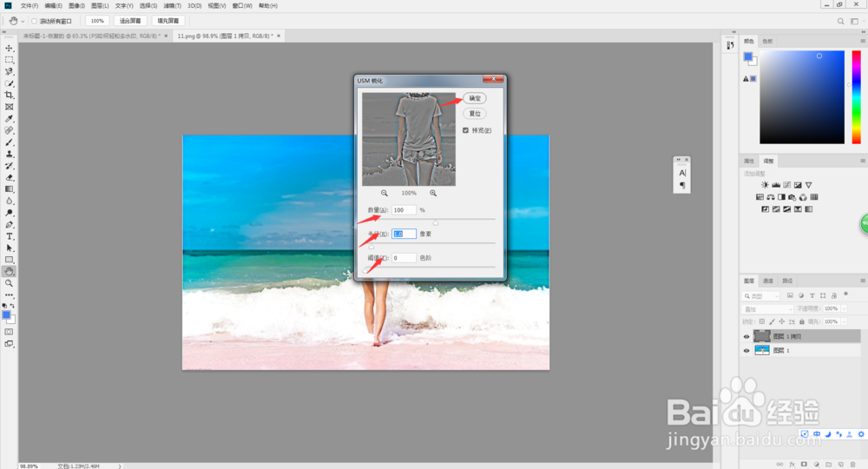This screenshot has height=469, width=868.
Task: Select the Pen tool
Action: click(9, 225)
